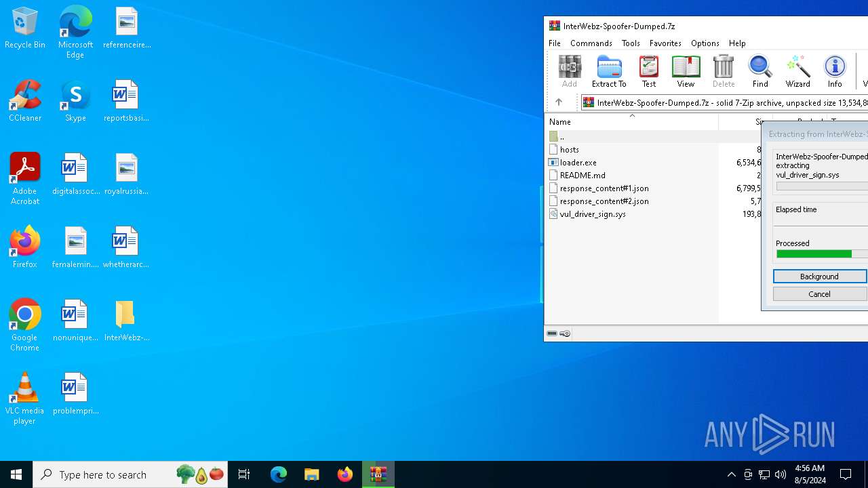Click the WinRAR taskbar button
The image size is (868, 488).
tap(378, 474)
